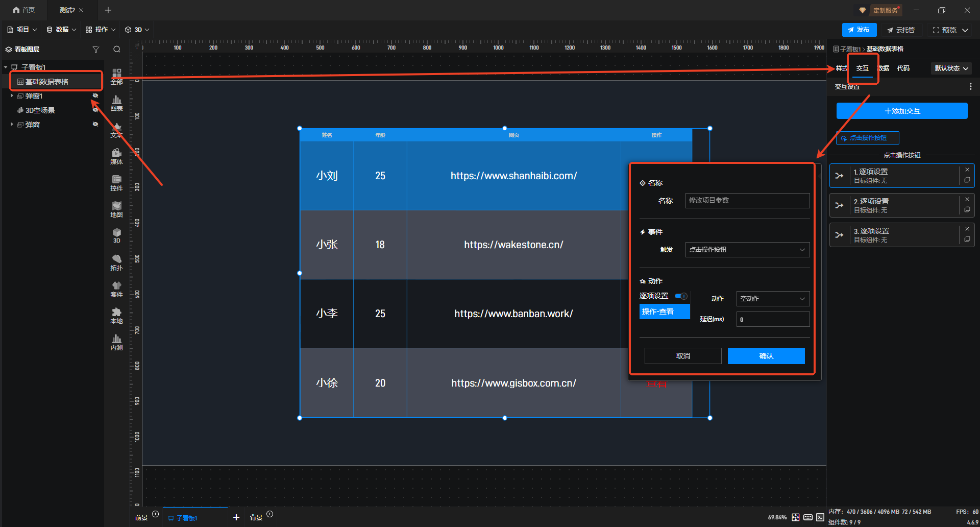980x527 pixels.
Task: Open the 媒体 media component category
Action: coord(116,156)
